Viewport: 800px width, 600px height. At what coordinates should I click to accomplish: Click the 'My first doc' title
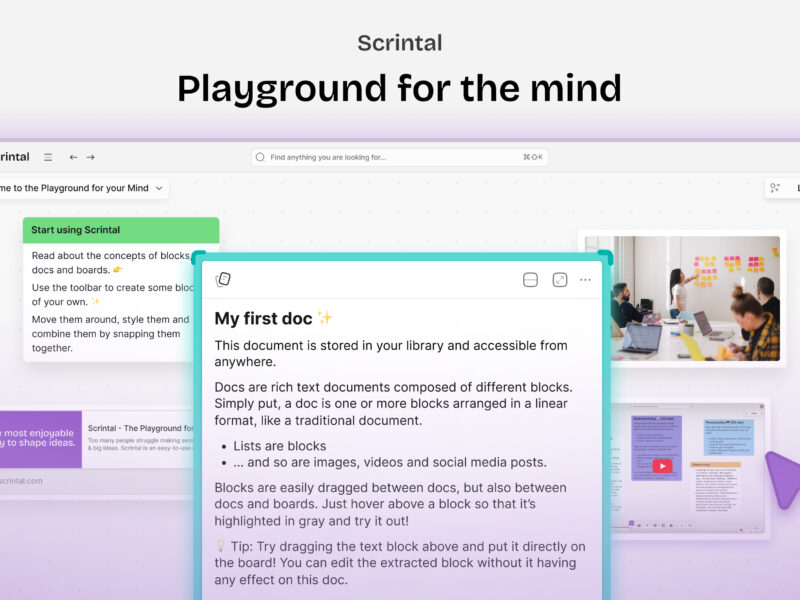click(x=264, y=318)
